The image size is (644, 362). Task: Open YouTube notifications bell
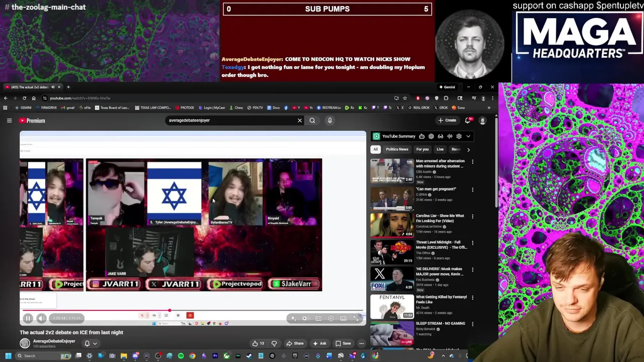click(x=468, y=120)
